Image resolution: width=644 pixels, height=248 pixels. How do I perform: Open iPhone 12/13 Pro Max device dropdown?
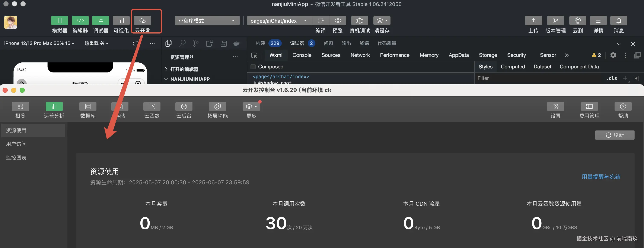[x=39, y=43]
